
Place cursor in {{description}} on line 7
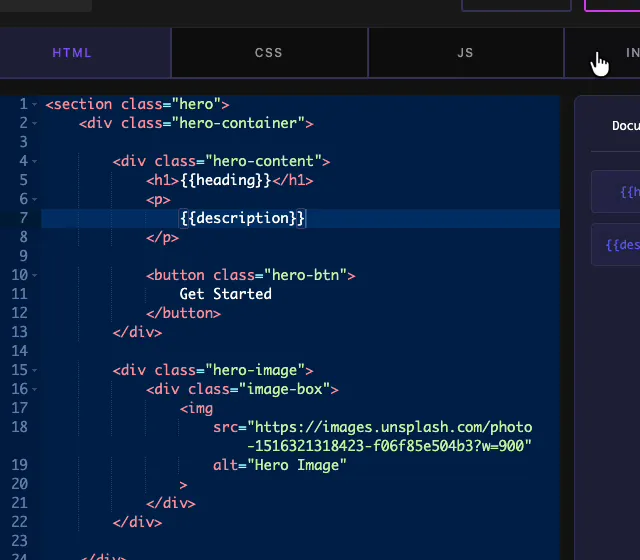pos(242,218)
